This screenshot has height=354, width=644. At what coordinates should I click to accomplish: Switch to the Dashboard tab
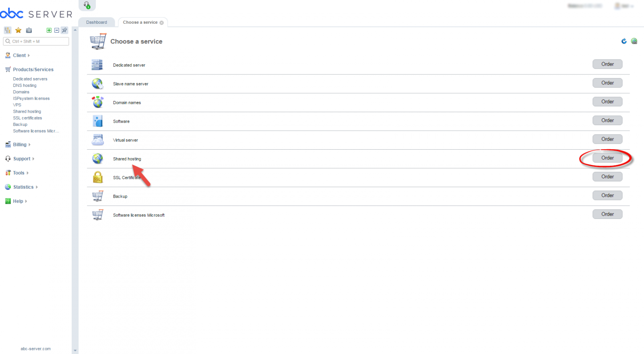[97, 22]
